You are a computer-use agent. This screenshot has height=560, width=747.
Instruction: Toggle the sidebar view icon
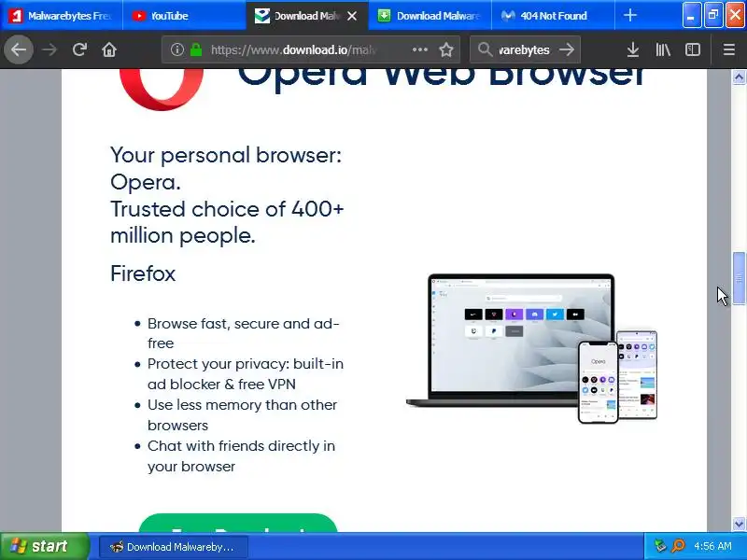click(692, 49)
